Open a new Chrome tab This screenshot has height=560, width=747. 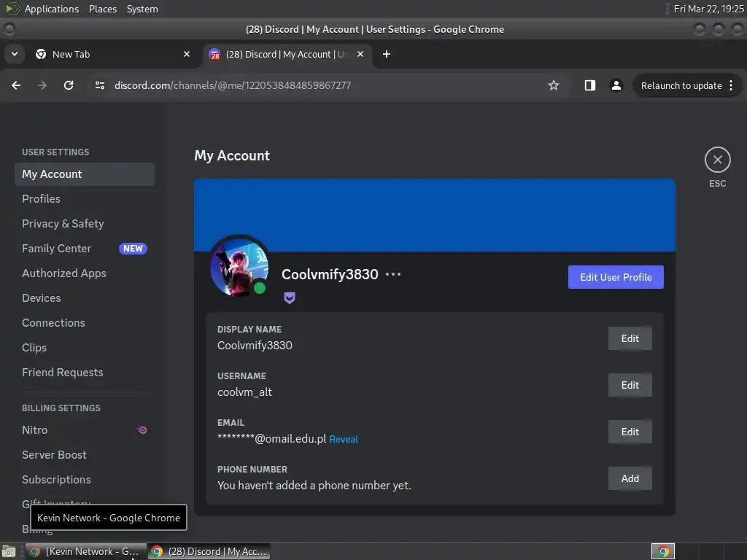387,54
